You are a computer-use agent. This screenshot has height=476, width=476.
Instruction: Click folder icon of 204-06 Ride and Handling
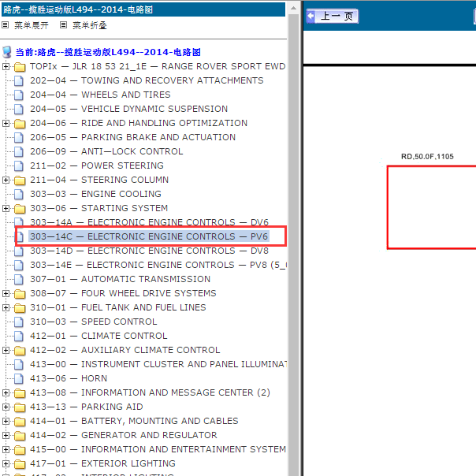pyautogui.click(x=20, y=124)
